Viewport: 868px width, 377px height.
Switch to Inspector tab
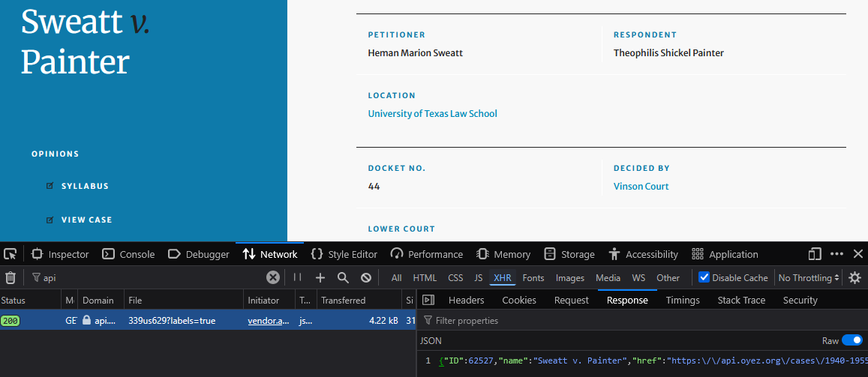tap(60, 254)
